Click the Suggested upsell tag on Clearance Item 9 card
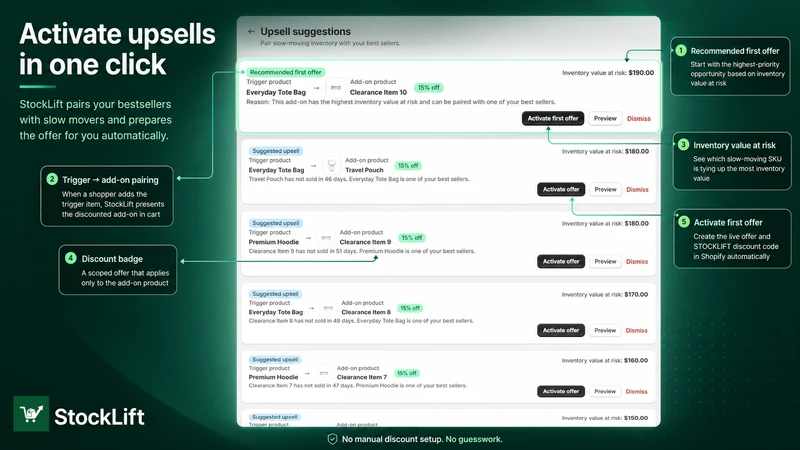The width and height of the screenshot is (800, 450). 276,223
